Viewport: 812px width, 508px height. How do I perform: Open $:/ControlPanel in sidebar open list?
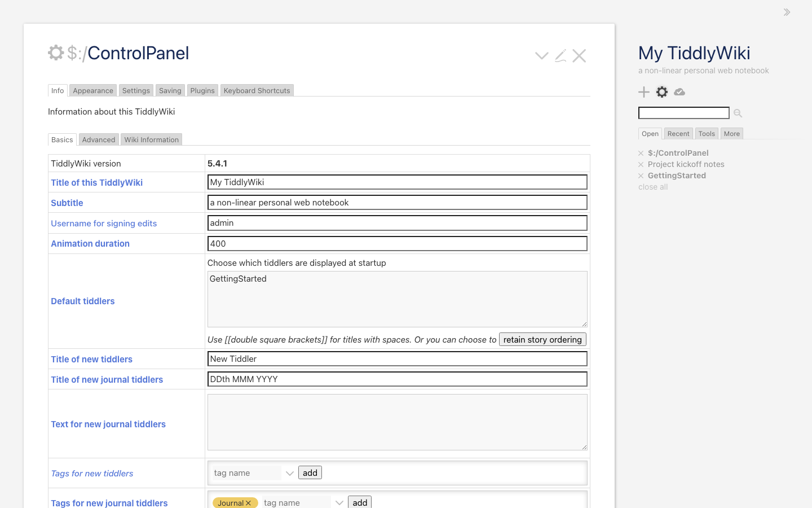tap(678, 153)
